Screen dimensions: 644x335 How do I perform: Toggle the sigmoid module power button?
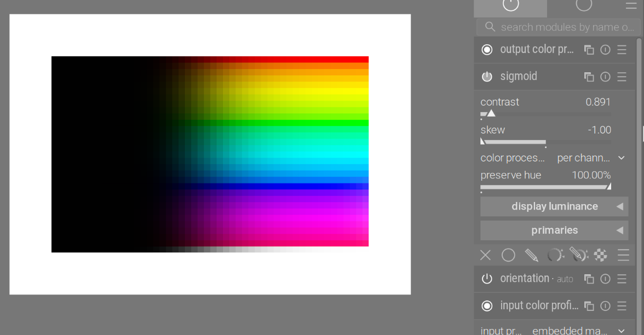[x=487, y=77]
